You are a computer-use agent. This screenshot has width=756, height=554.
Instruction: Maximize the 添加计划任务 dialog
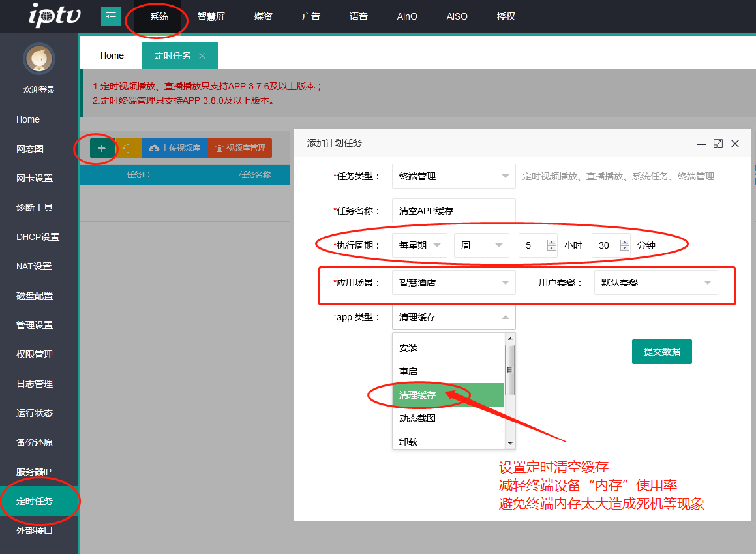718,144
